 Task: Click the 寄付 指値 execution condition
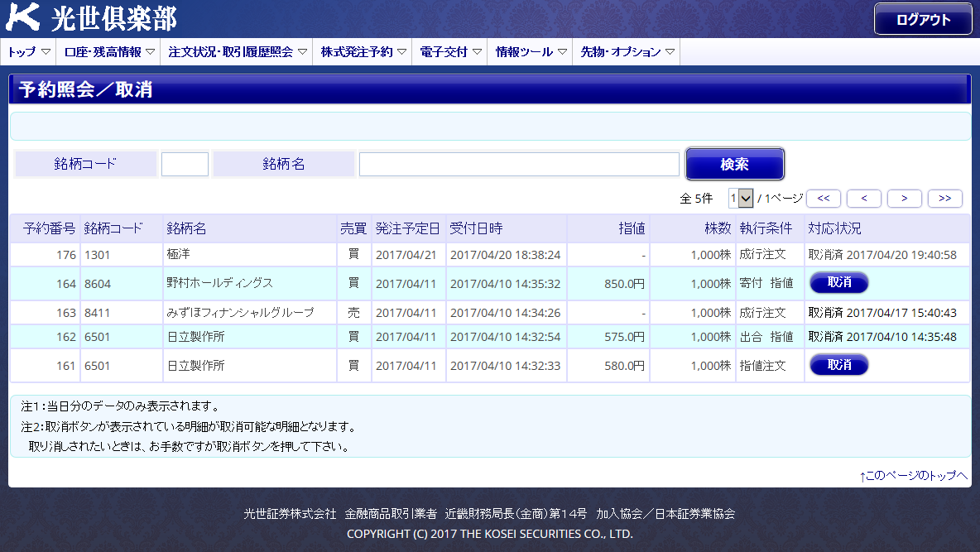click(x=766, y=283)
